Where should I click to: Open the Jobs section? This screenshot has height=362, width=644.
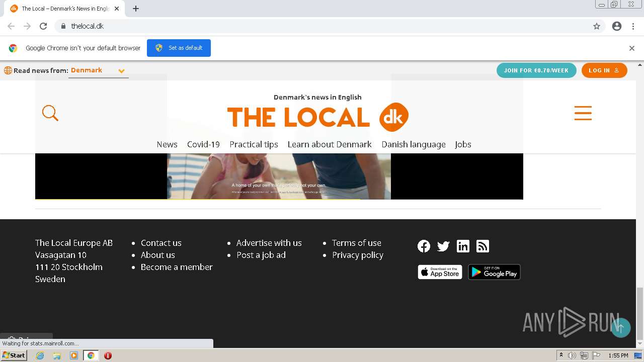pos(463,144)
